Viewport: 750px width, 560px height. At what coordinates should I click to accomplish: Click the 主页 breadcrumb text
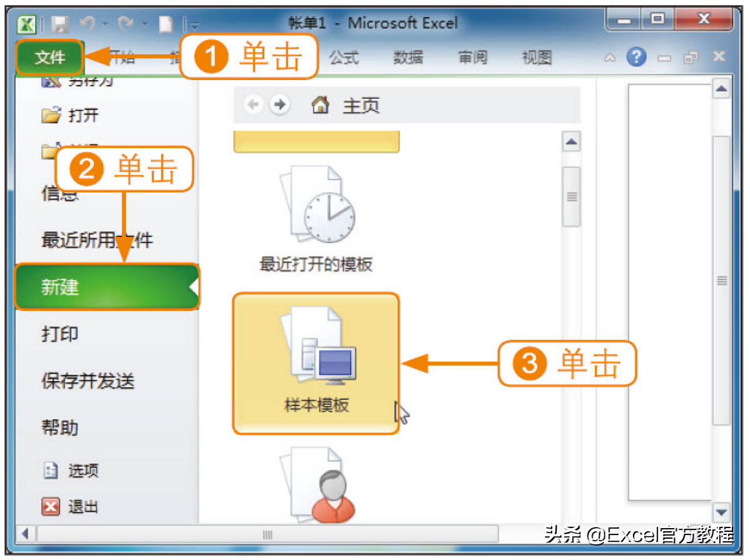(361, 105)
